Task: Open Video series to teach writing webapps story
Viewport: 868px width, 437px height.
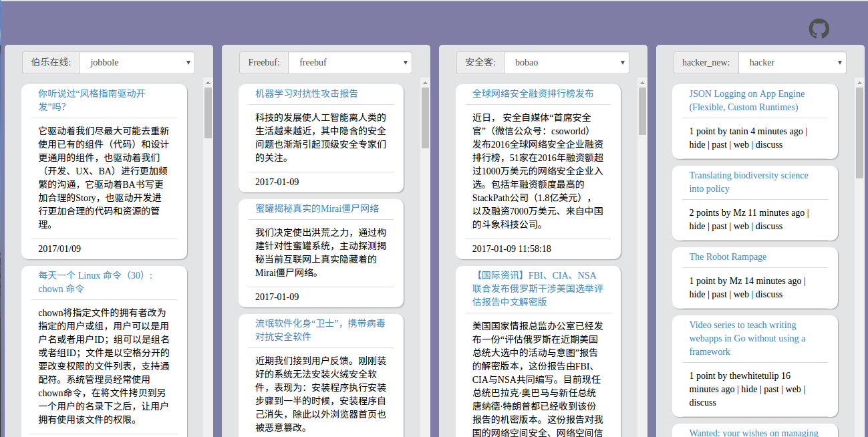Action: pyautogui.click(x=747, y=338)
